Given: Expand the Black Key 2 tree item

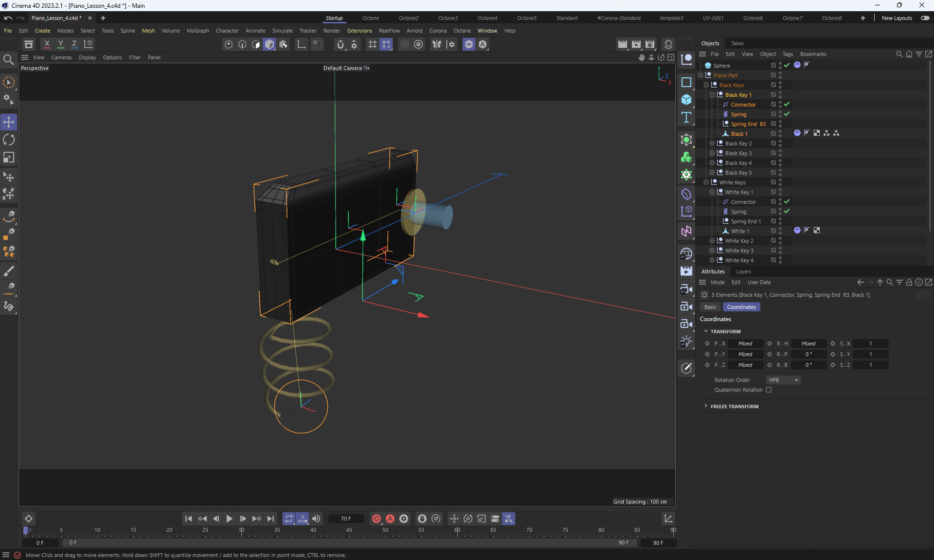Looking at the screenshot, I should pos(712,144).
